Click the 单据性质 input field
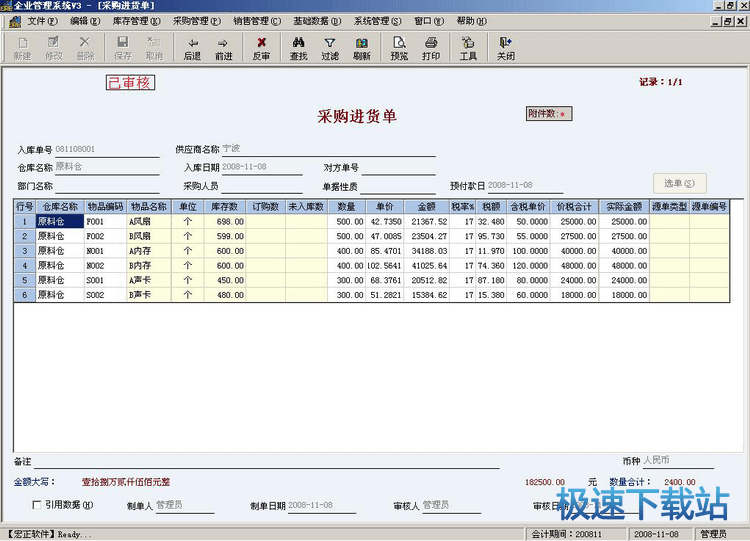750x541 pixels. [397, 186]
